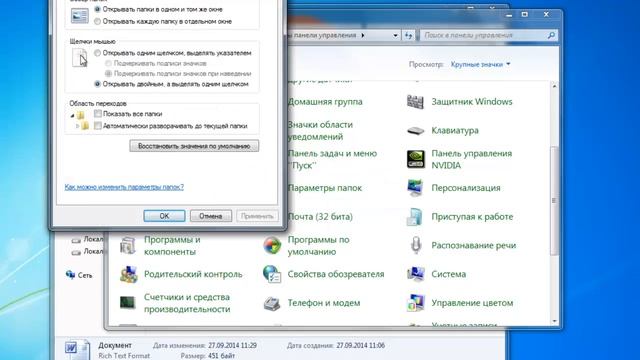Open the 'Крупные значки' view dropdown
This screenshot has height=360, width=640.
pyautogui.click(x=480, y=64)
